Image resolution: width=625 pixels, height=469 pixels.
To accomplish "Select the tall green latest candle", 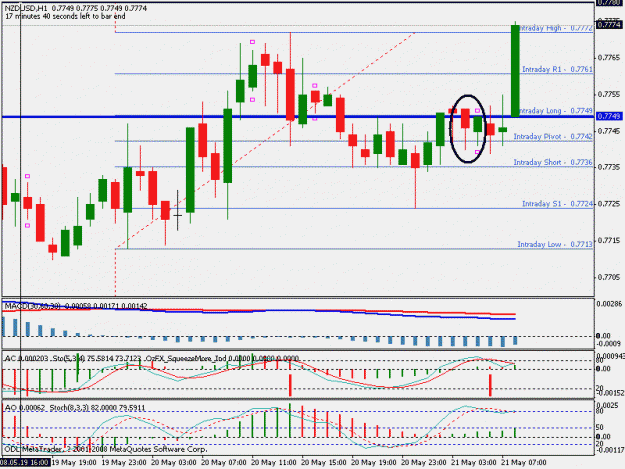I will pos(515,71).
